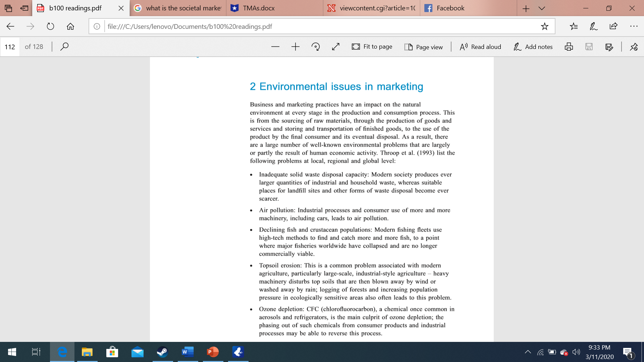
Task: Show hidden system tray icons
Action: [x=528, y=352]
